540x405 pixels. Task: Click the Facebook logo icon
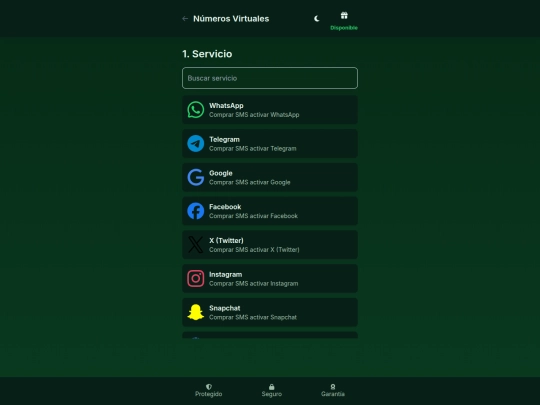[x=196, y=211]
